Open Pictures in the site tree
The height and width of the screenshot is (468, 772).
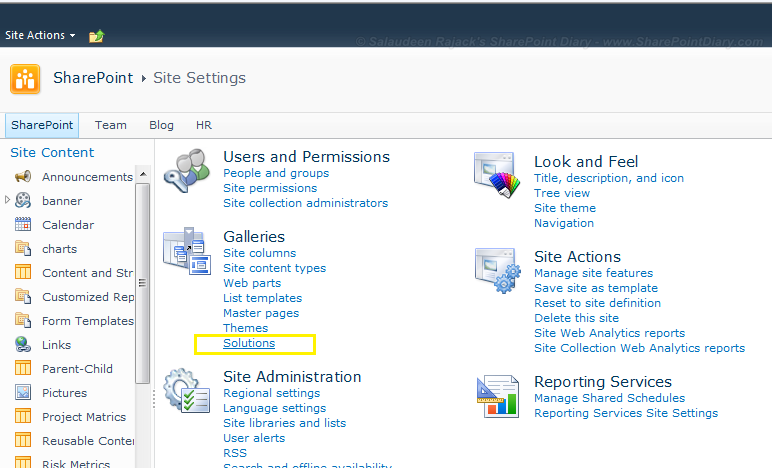pos(64,393)
